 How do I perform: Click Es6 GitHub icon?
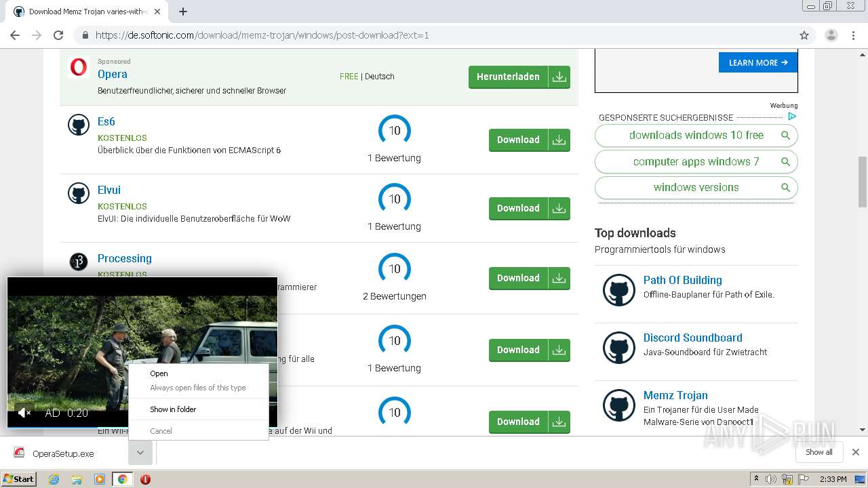click(79, 125)
